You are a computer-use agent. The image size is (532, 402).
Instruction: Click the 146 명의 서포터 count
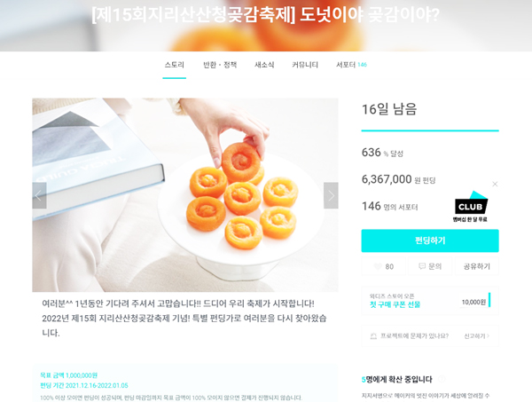[x=390, y=206]
